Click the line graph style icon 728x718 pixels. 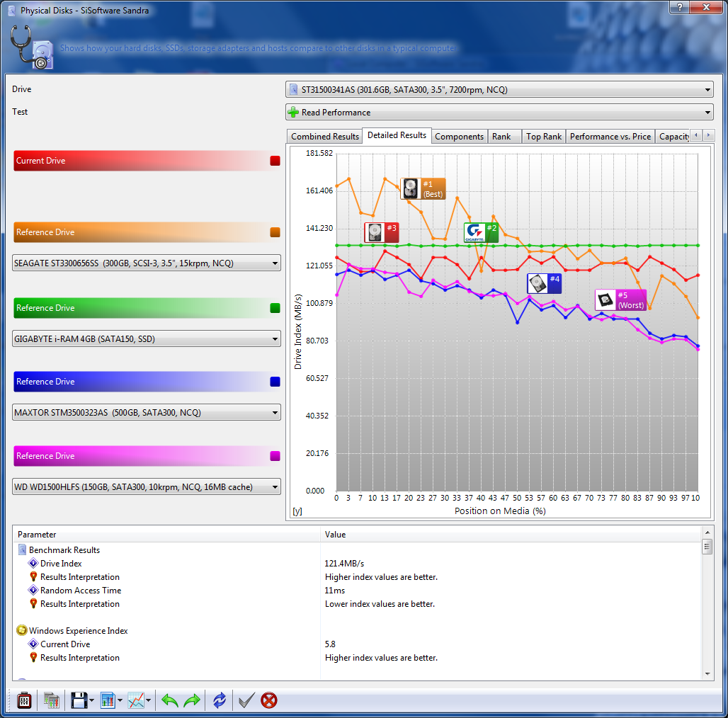tap(136, 700)
